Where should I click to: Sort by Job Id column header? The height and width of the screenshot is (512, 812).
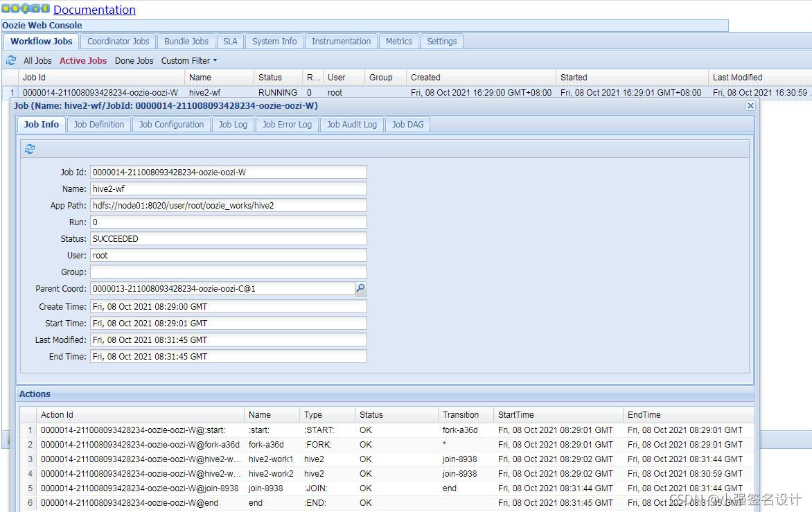(x=101, y=77)
